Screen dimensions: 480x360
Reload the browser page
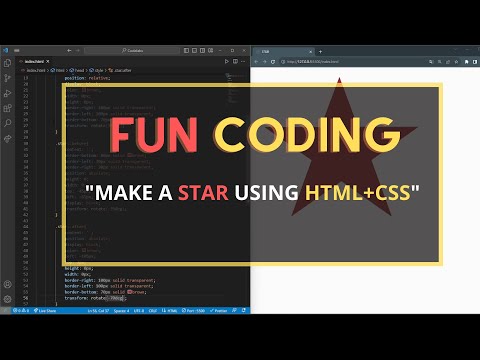[273, 62]
